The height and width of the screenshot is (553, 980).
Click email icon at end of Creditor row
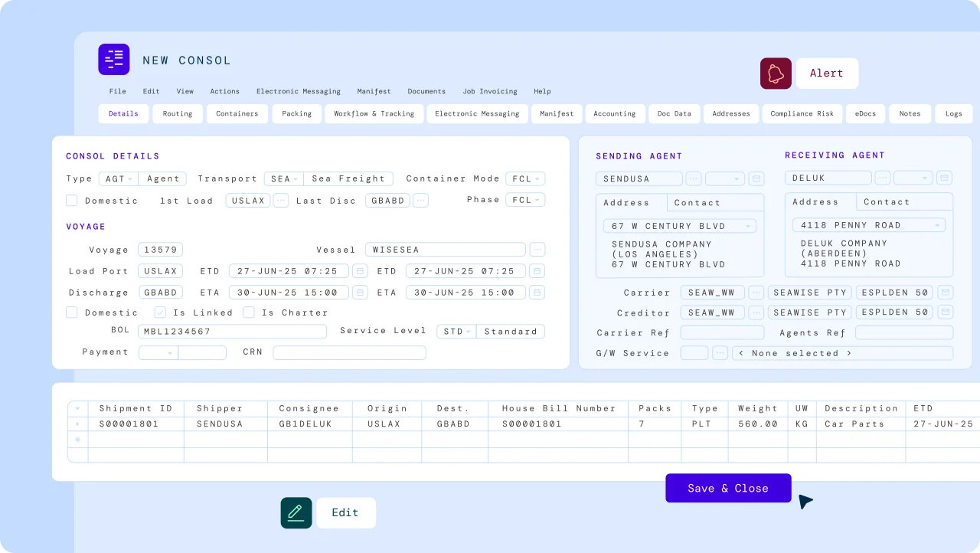click(946, 312)
